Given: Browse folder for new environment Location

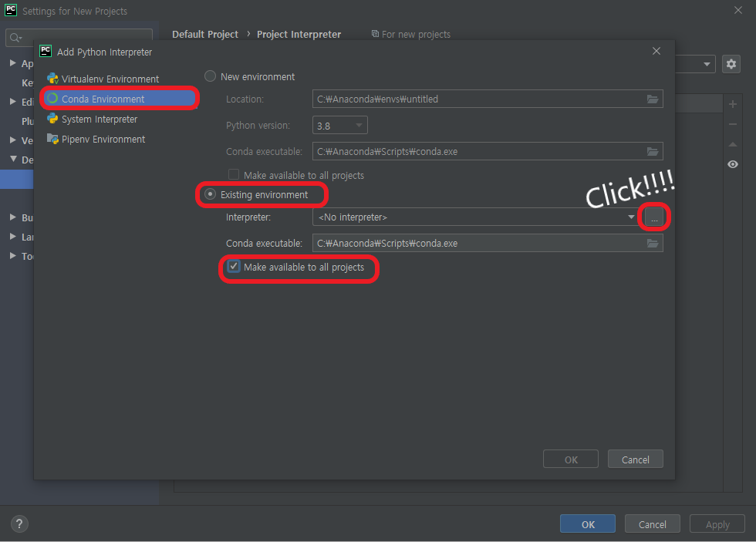Looking at the screenshot, I should point(653,99).
